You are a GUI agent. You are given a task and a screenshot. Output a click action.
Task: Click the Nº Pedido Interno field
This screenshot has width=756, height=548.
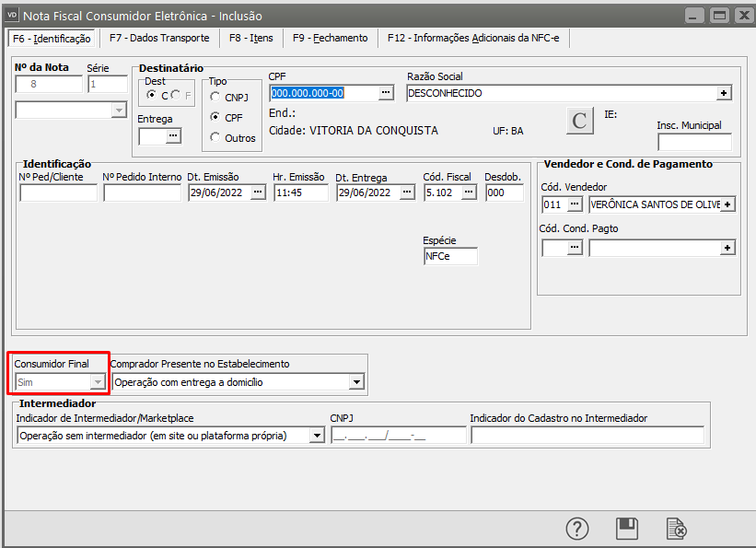142,192
